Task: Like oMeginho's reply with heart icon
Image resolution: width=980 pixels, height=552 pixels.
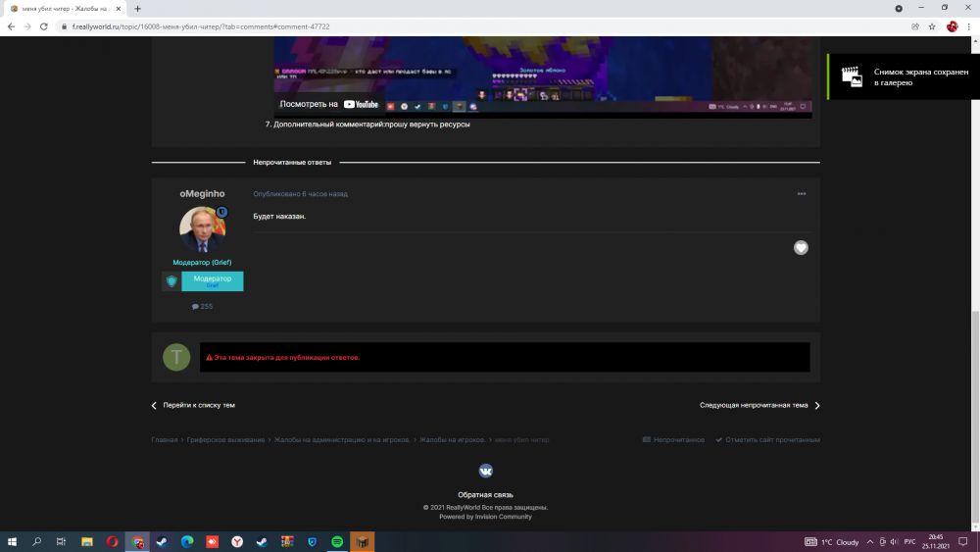Action: [801, 247]
